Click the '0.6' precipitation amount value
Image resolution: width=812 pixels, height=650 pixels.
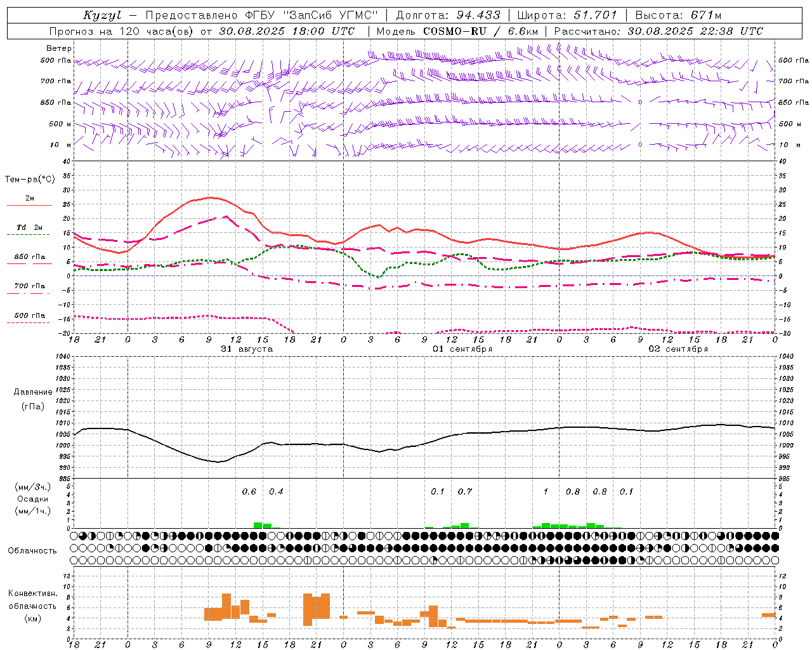[249, 491]
